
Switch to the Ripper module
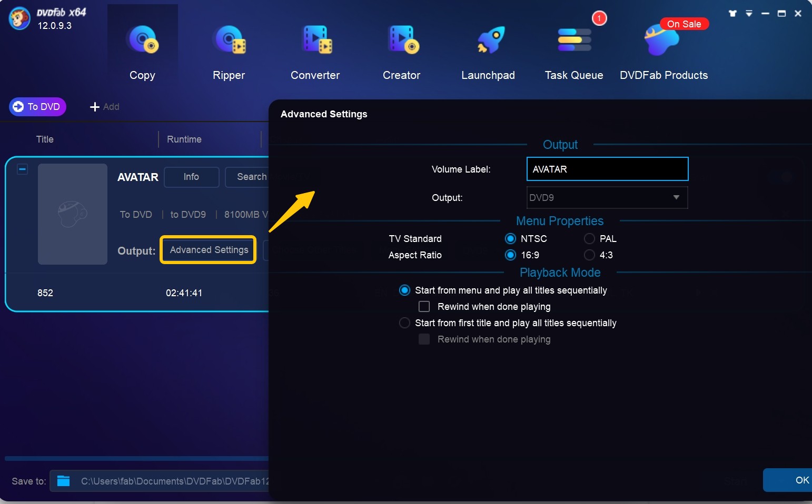coord(229,41)
